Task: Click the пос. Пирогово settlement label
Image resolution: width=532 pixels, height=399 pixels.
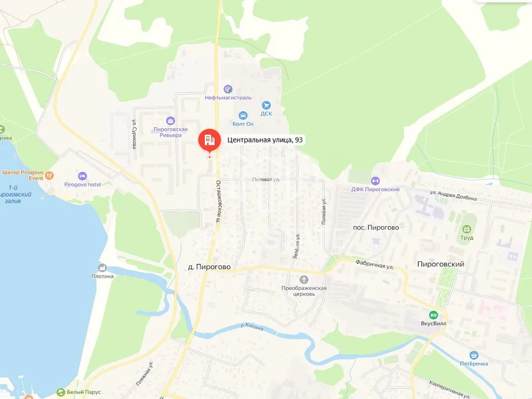Action: click(376, 228)
